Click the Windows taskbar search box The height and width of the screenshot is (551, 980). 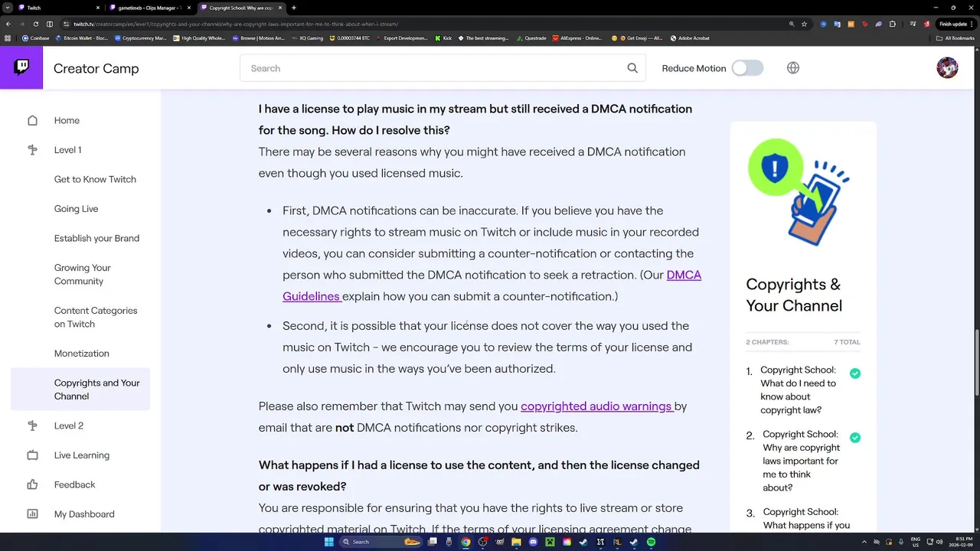[x=381, y=542]
